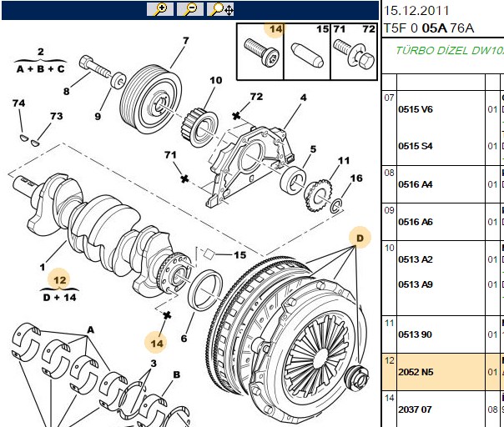Click the dowel pin 15 thumbnail
Viewport: 504px width, 427px height.
(307, 52)
